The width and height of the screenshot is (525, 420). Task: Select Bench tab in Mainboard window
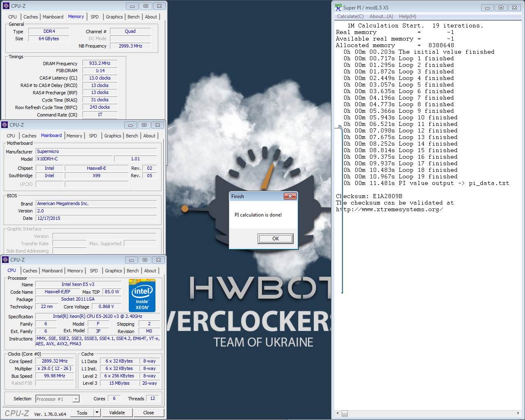click(x=132, y=136)
